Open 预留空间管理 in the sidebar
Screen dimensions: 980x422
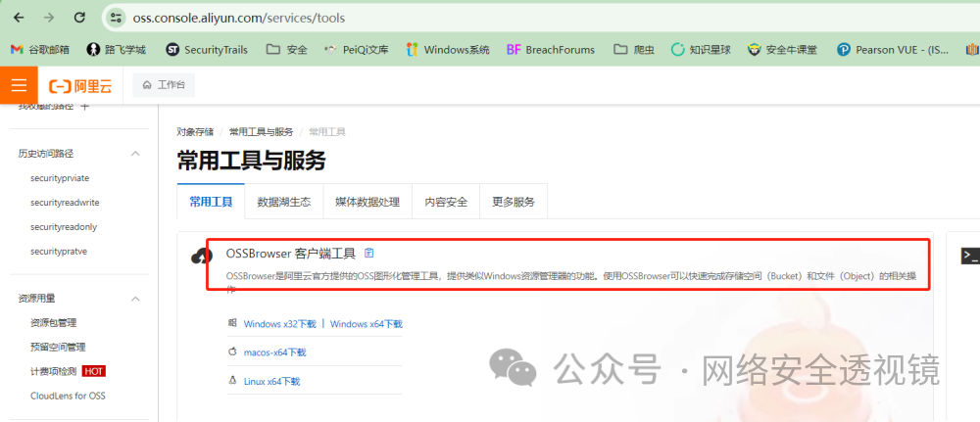tap(58, 347)
